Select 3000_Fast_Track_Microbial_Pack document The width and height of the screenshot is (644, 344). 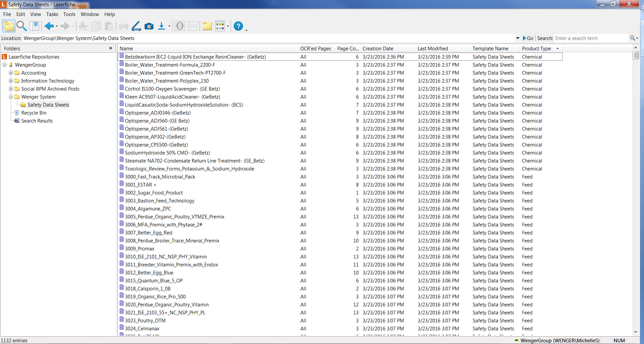pyautogui.click(x=160, y=177)
